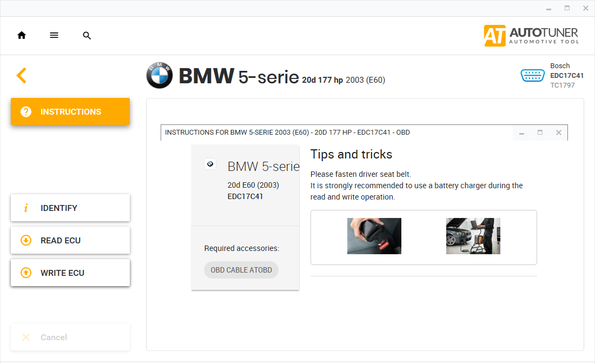Click the AutoTuner logo
595x364 pixels.
(x=531, y=36)
